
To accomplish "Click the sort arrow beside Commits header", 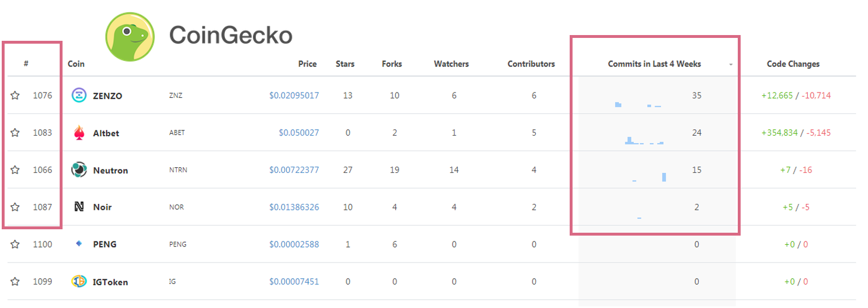I will pos(731,65).
